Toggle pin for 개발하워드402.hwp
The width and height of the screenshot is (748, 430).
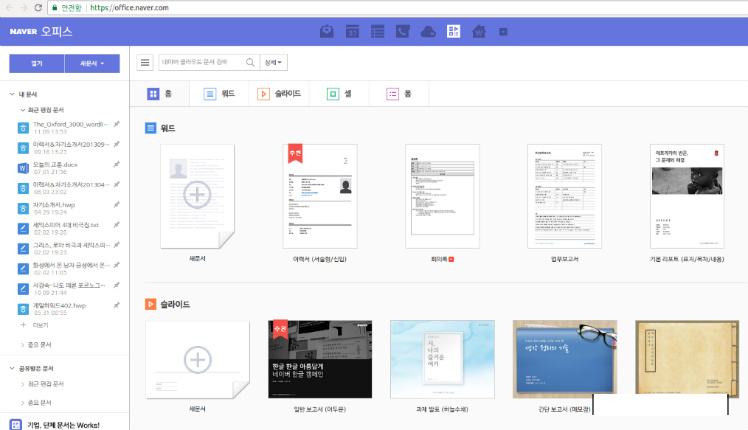click(x=116, y=305)
